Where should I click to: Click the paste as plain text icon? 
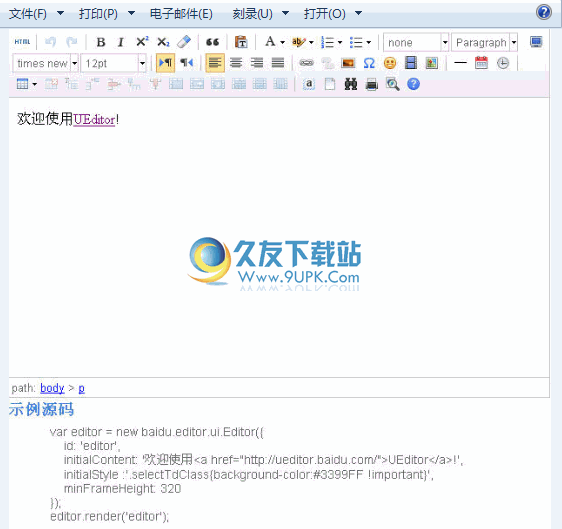[241, 42]
